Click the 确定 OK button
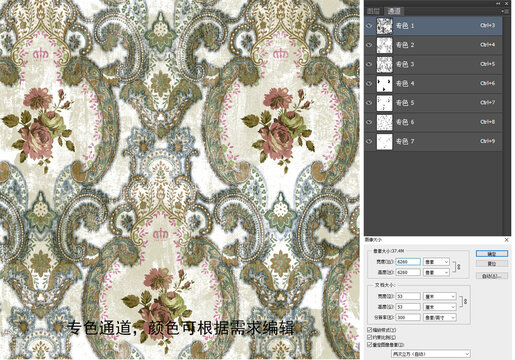 [x=492, y=254]
